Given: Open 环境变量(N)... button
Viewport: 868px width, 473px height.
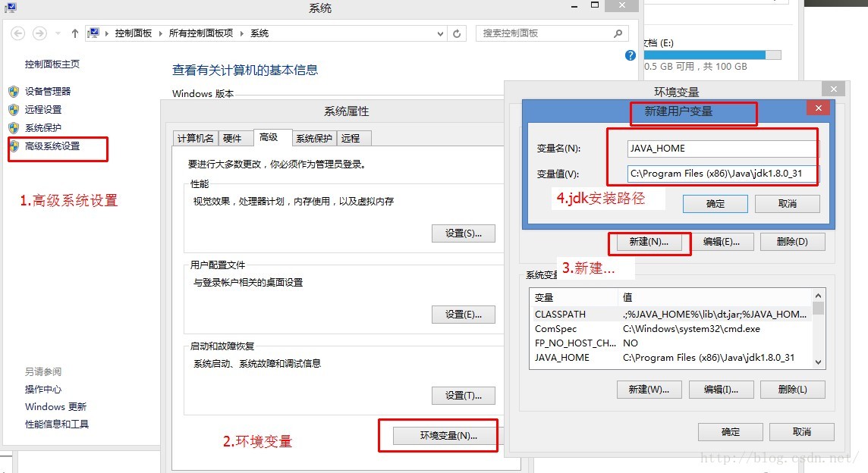Looking at the screenshot, I should (x=448, y=436).
